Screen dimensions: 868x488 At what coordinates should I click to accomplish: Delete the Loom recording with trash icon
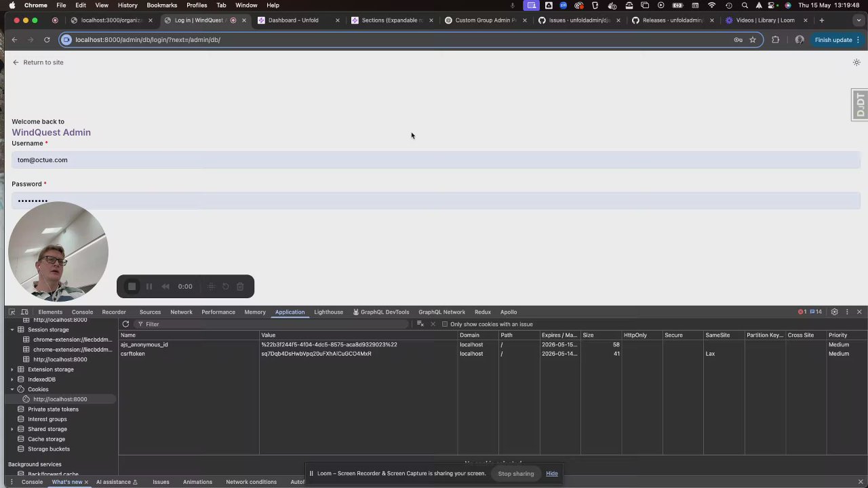click(240, 287)
